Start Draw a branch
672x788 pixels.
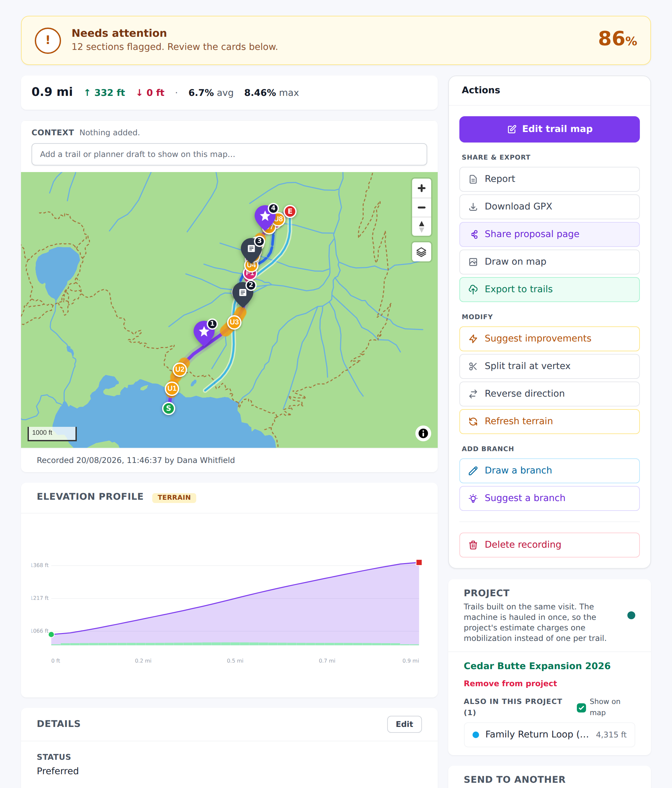pyautogui.click(x=549, y=471)
